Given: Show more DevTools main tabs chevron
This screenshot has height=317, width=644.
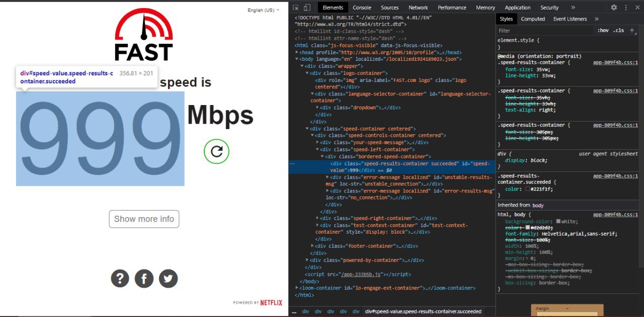Looking at the screenshot, I should pyautogui.click(x=573, y=8).
